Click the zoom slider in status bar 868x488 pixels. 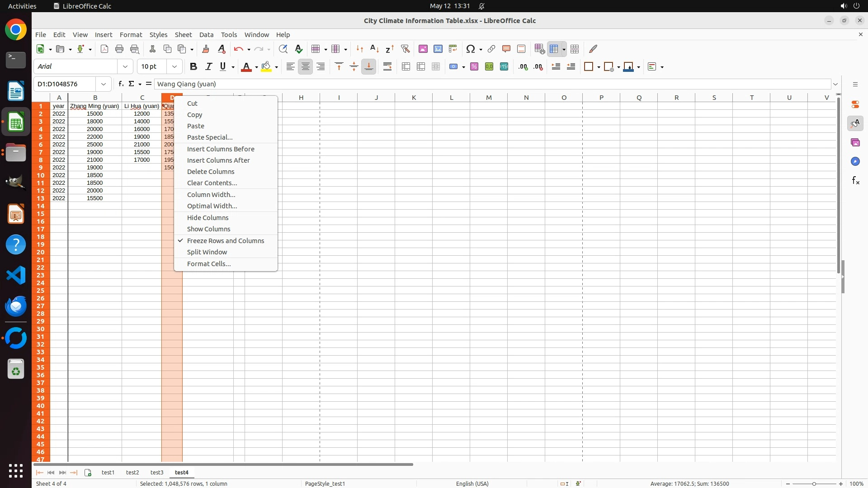814,484
